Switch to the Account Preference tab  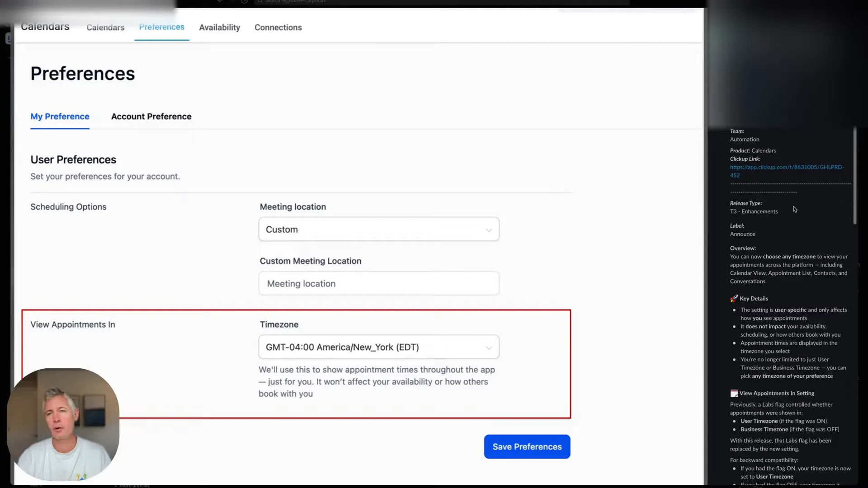click(x=151, y=117)
